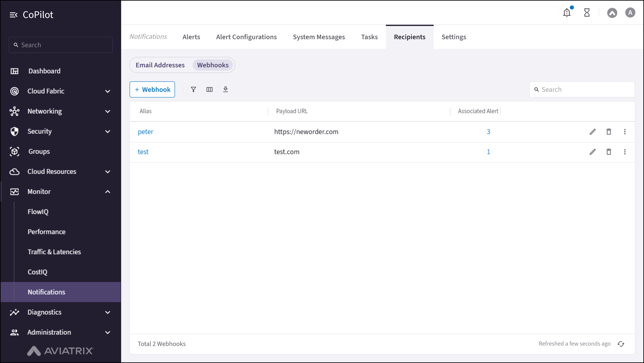Collapse the Monitor section
Screen dimensions: 644x363
(107, 192)
